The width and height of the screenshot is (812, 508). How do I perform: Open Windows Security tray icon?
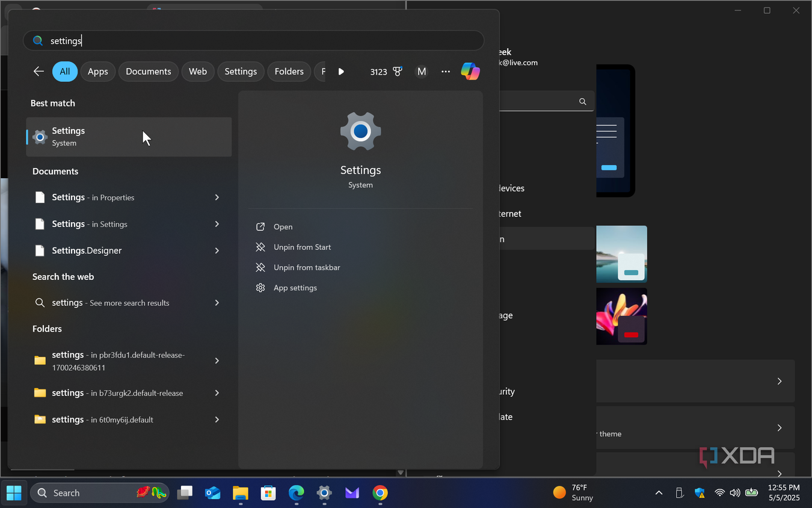point(700,493)
